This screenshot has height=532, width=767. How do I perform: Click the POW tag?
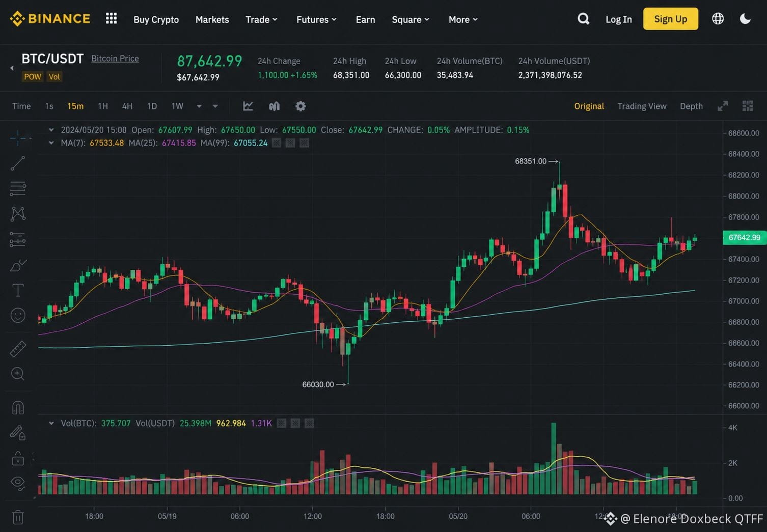[33, 76]
